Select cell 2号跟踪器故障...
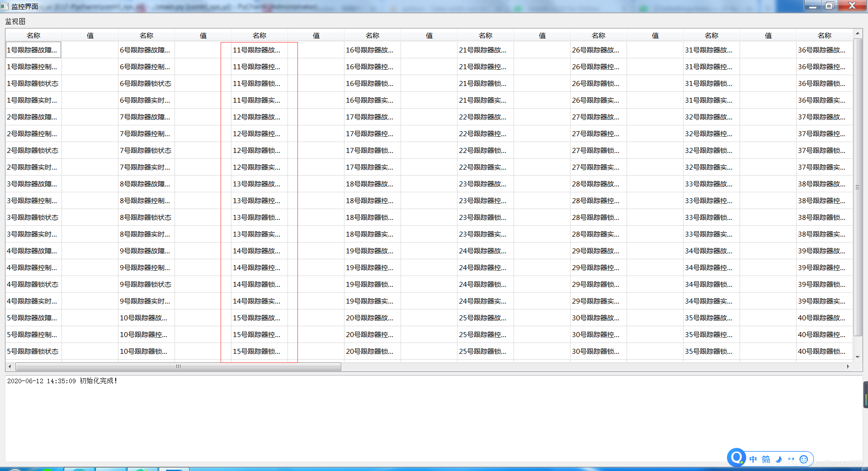The height and width of the screenshot is (471, 868). [33, 117]
